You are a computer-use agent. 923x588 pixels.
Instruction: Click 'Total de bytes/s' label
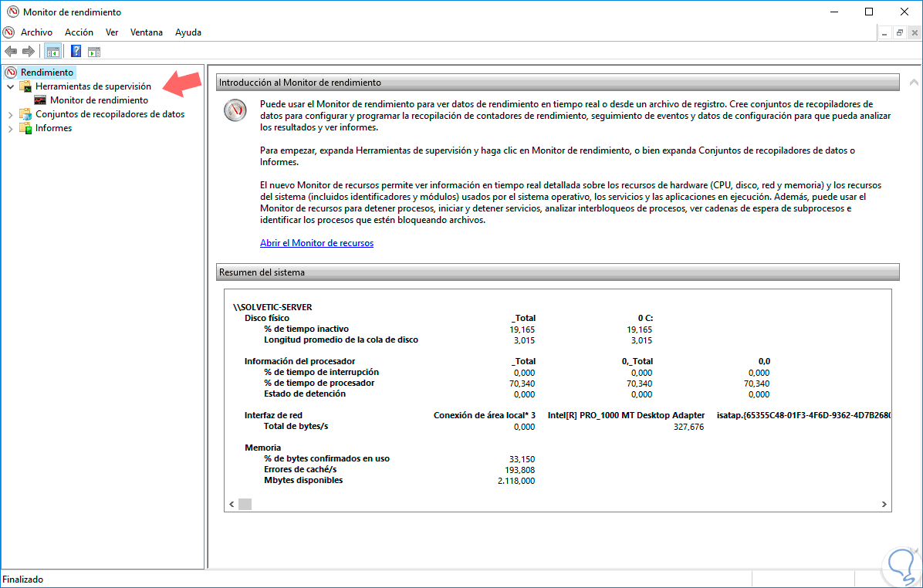coord(296,426)
